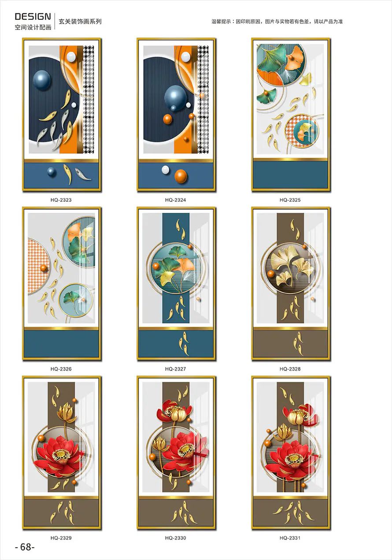Click the page number 68
392x560 pixels.
pos(25,547)
